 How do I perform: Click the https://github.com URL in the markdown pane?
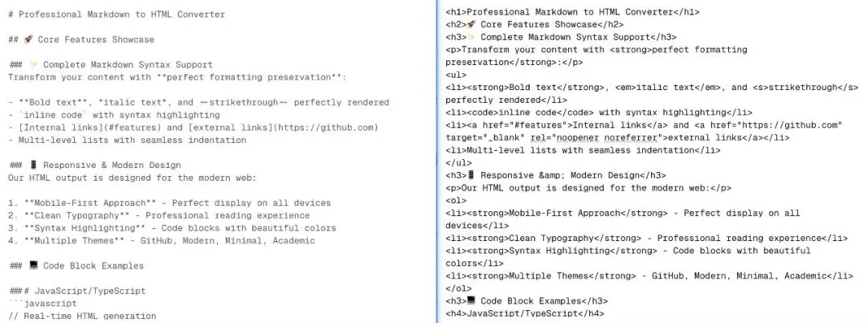(325, 128)
